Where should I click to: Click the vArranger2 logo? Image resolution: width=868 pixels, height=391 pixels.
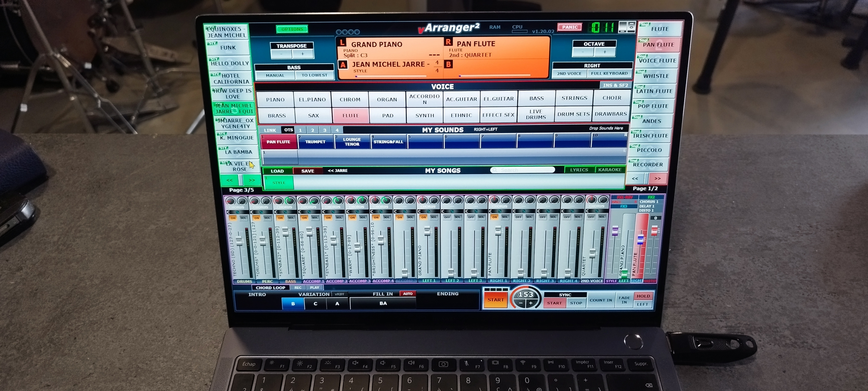[x=449, y=28]
